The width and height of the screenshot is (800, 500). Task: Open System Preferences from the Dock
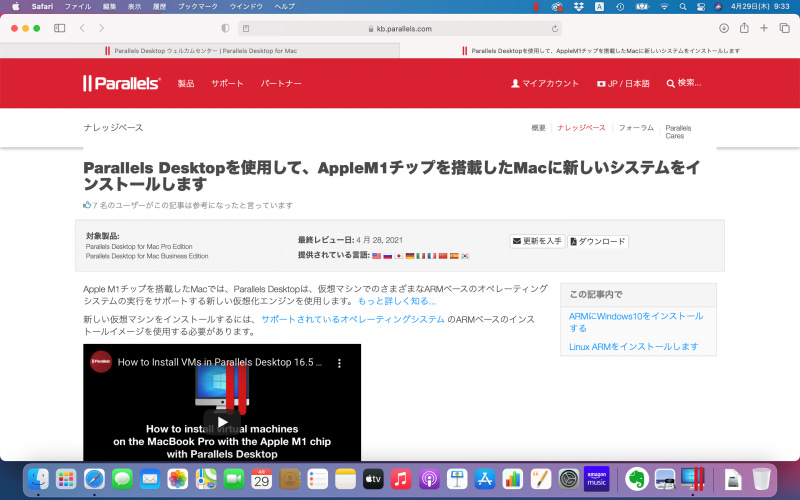(x=568, y=479)
